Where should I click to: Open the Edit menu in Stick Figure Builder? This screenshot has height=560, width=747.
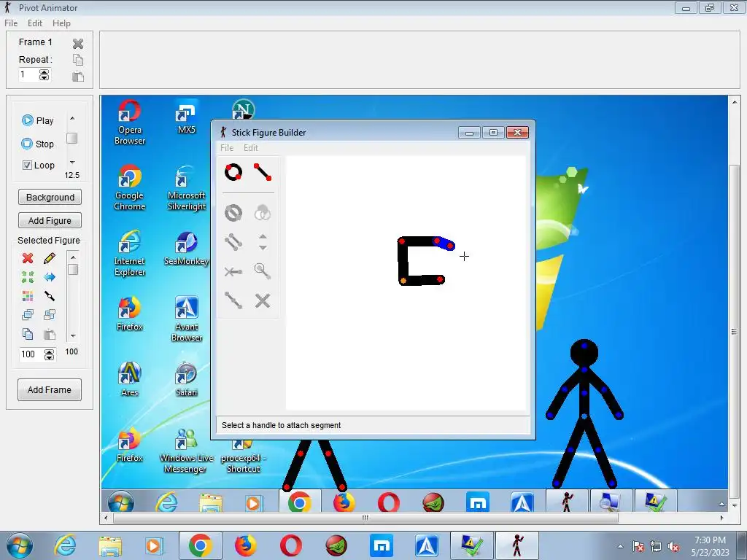click(251, 147)
